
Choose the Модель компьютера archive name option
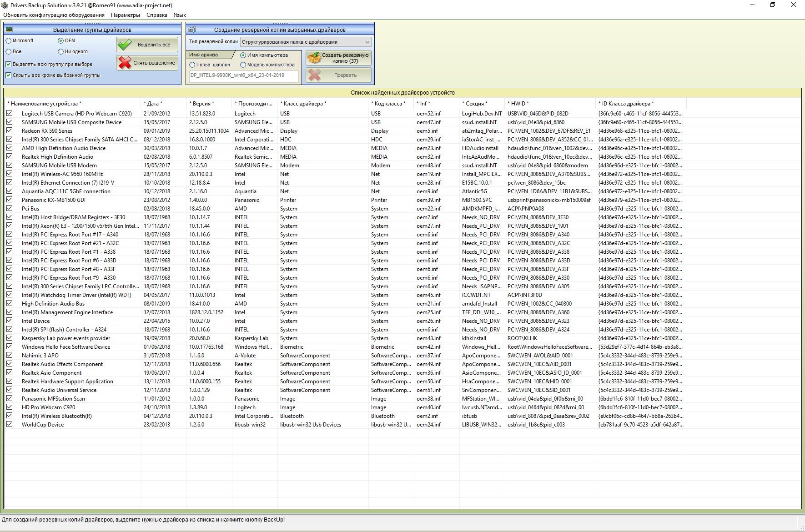pyautogui.click(x=243, y=65)
